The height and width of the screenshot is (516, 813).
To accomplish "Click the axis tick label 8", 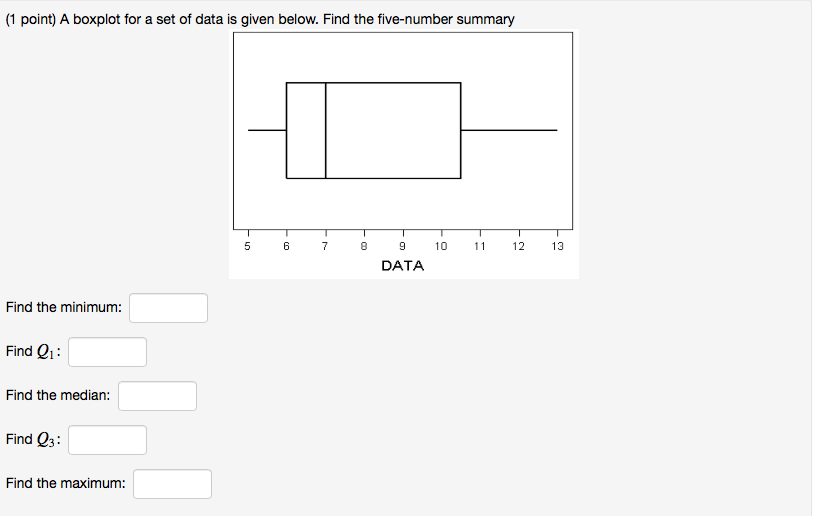I will pyautogui.click(x=364, y=246).
